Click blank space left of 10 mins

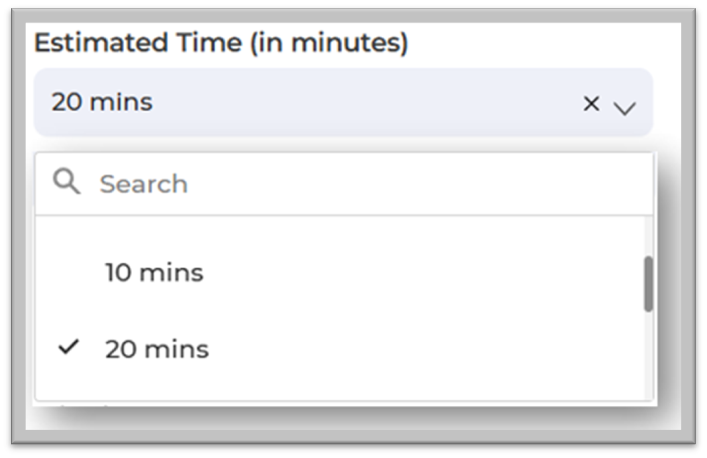click(x=68, y=272)
